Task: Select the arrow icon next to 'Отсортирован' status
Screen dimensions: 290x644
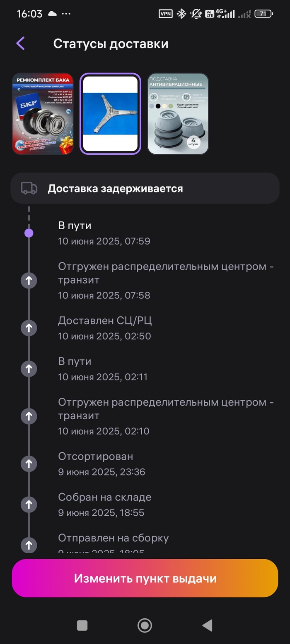Action: [29, 464]
